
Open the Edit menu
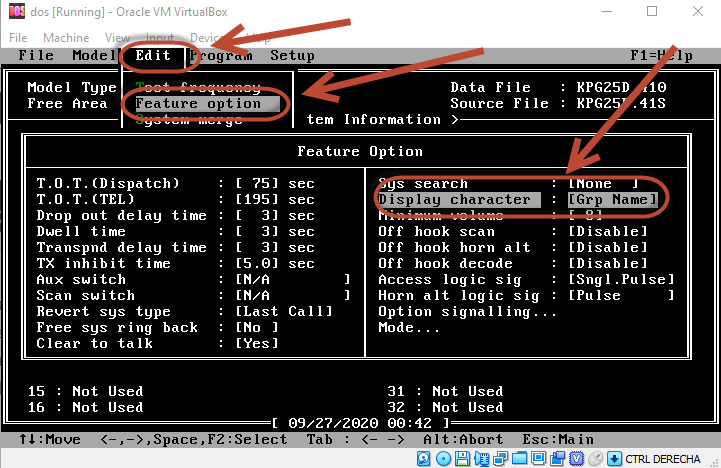coord(153,56)
